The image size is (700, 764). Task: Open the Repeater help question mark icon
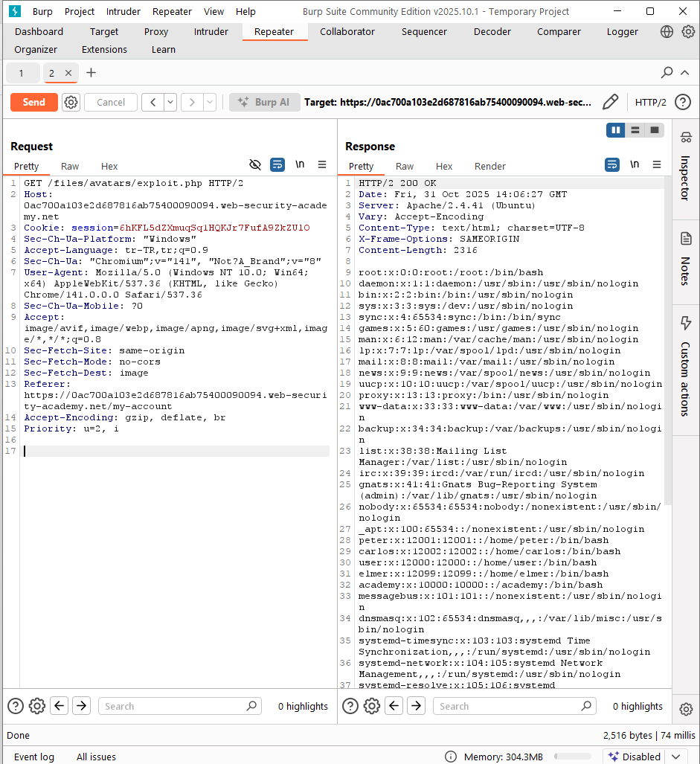682,103
